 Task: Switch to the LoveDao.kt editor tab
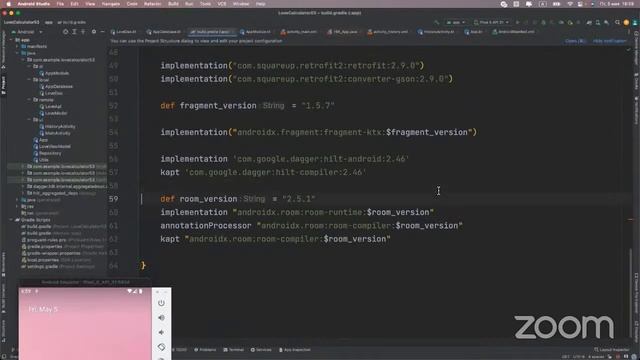click(x=124, y=32)
